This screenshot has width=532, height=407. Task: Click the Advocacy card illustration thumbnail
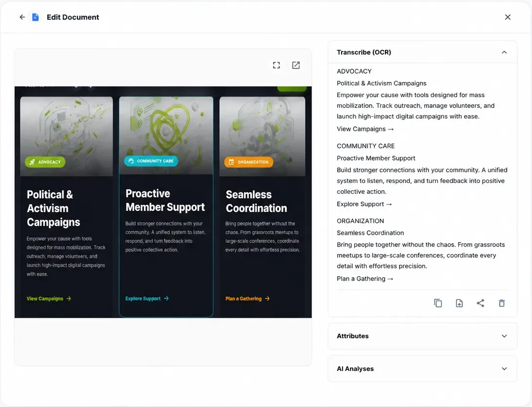(66, 136)
